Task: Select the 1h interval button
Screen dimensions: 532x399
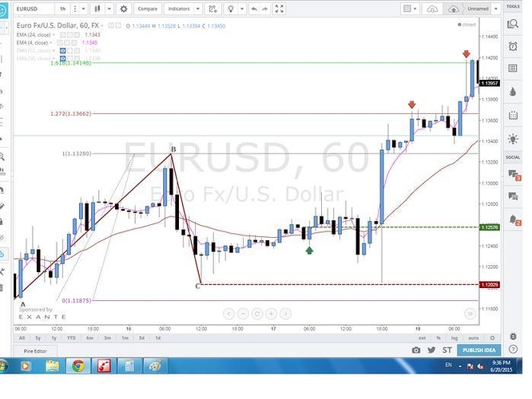Action: (x=63, y=9)
